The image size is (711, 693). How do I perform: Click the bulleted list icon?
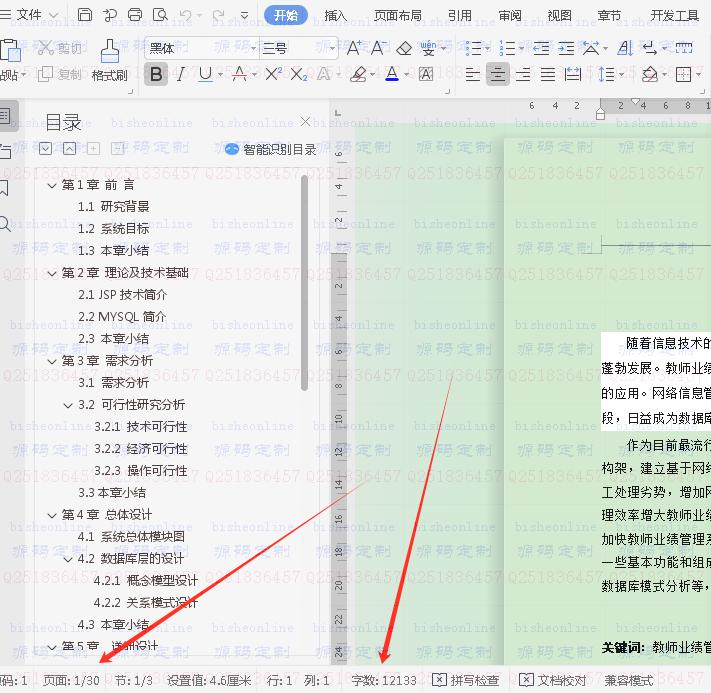coord(473,48)
